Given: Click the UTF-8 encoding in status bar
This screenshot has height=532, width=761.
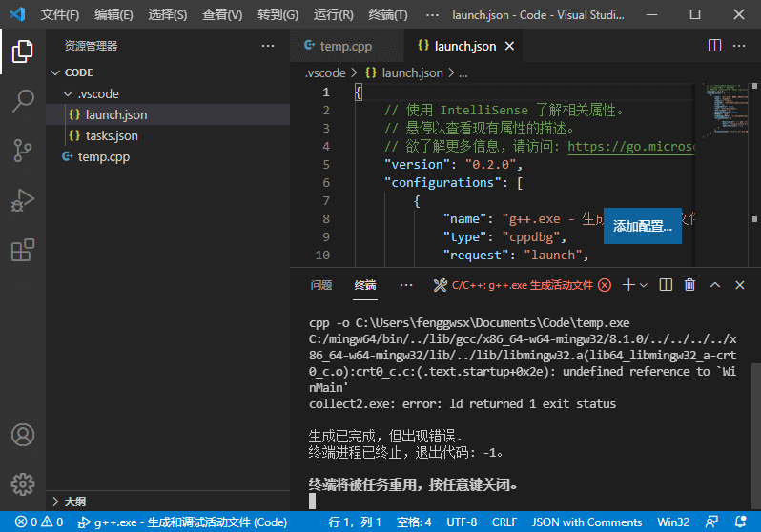Looking at the screenshot, I should 462,522.
